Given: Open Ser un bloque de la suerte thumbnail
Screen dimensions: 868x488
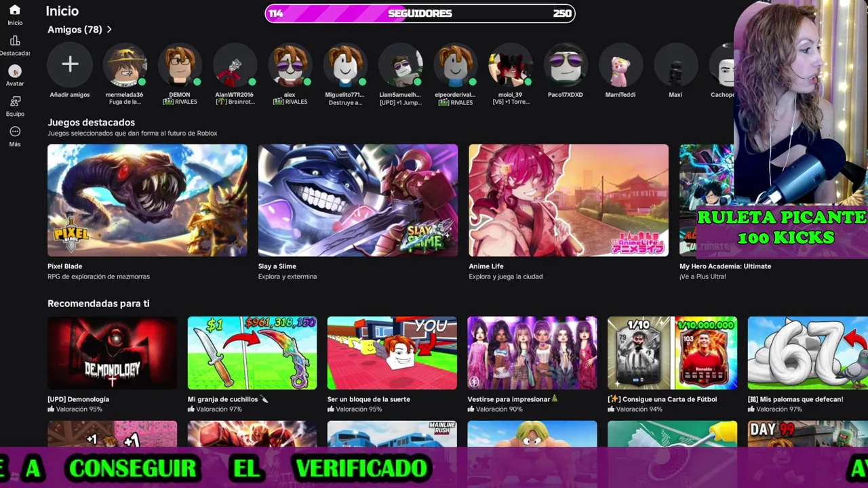Looking at the screenshot, I should pos(392,352).
